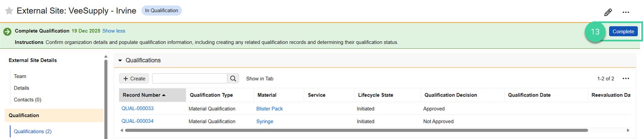Click the favorite star icon

[9, 11]
